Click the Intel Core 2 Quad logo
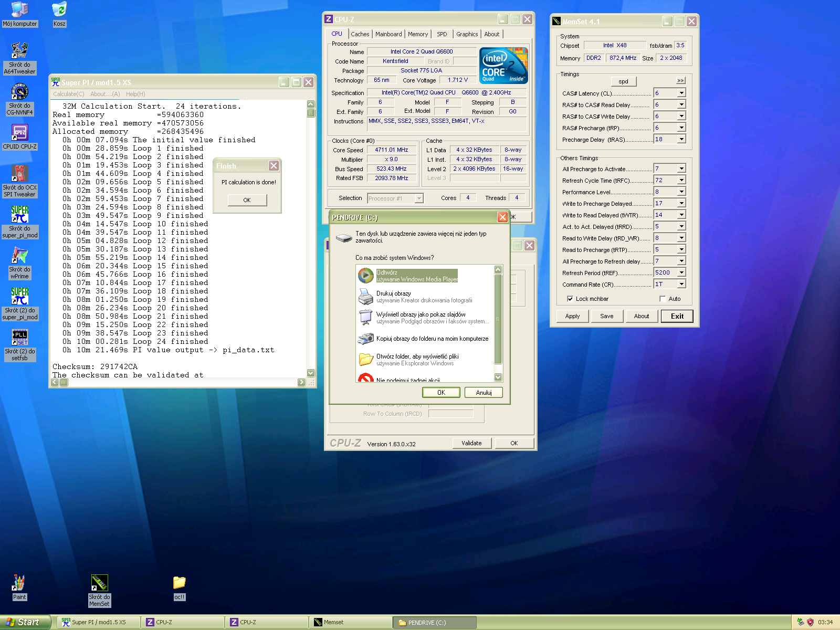840x630 pixels. (x=503, y=65)
